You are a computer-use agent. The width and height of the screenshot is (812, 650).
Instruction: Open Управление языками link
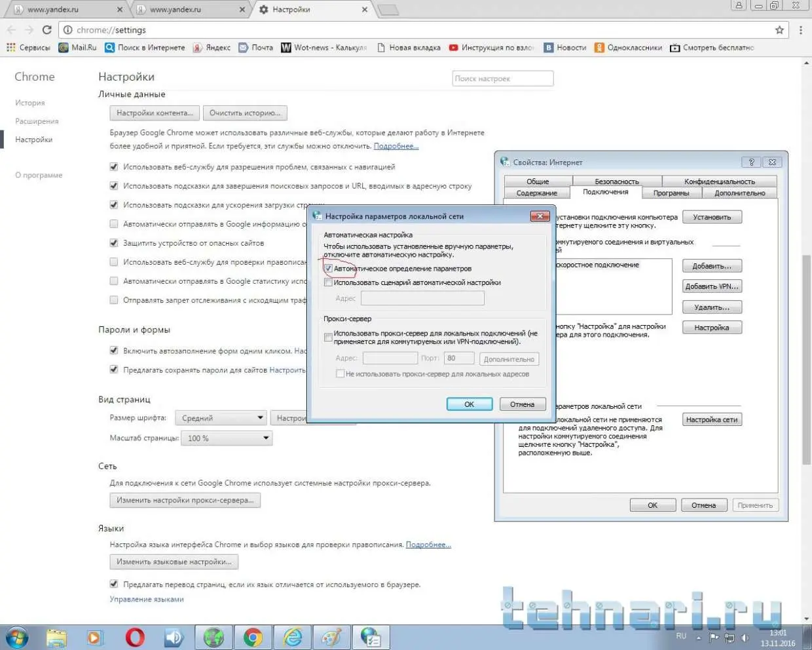click(147, 599)
